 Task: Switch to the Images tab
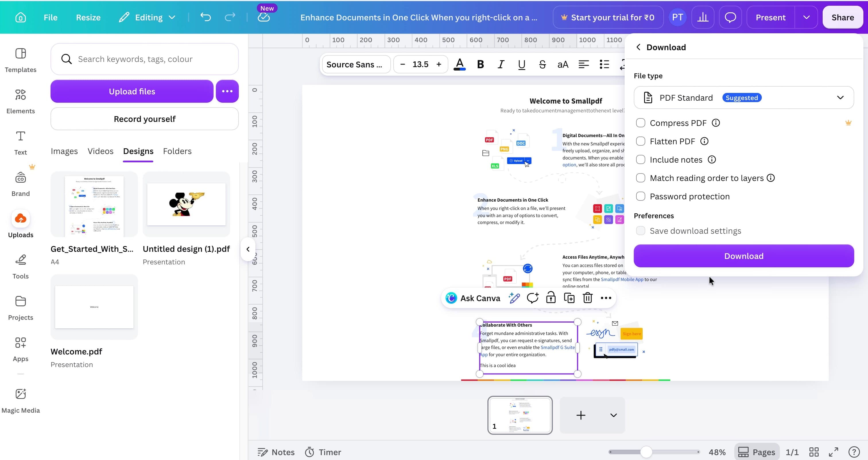64,151
